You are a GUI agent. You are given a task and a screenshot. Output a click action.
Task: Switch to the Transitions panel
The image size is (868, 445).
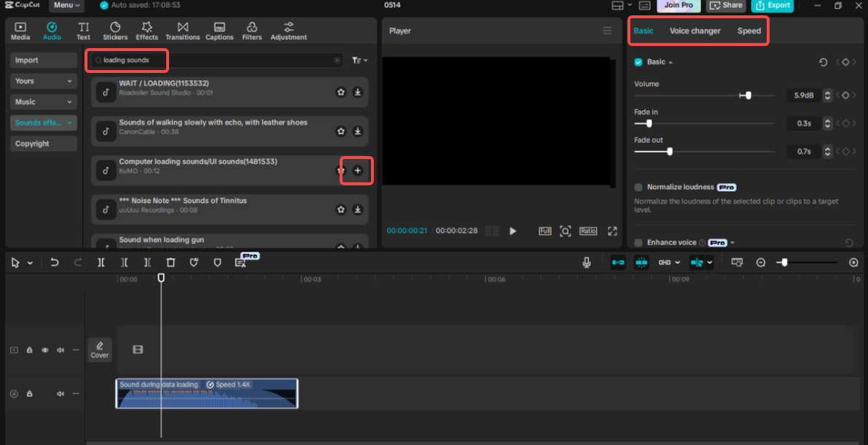tap(182, 30)
